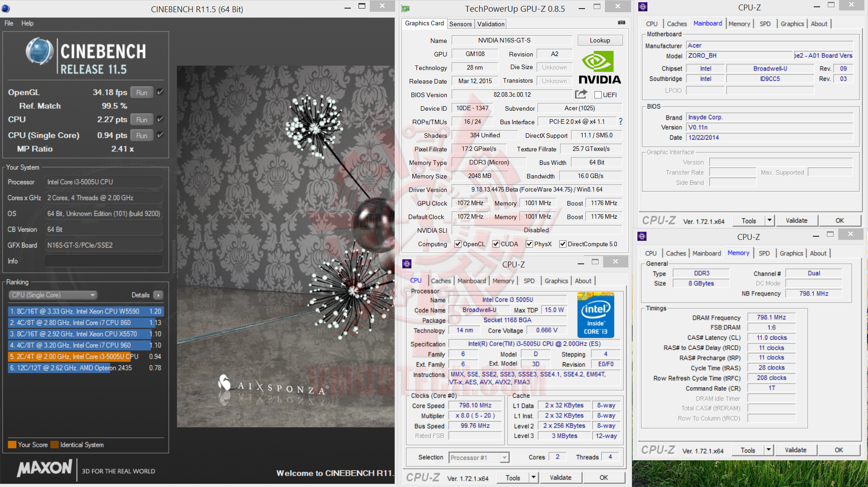Image resolution: width=868 pixels, height=487 pixels.
Task: Click the Info field in CINEBENCH Your System
Action: tap(104, 261)
